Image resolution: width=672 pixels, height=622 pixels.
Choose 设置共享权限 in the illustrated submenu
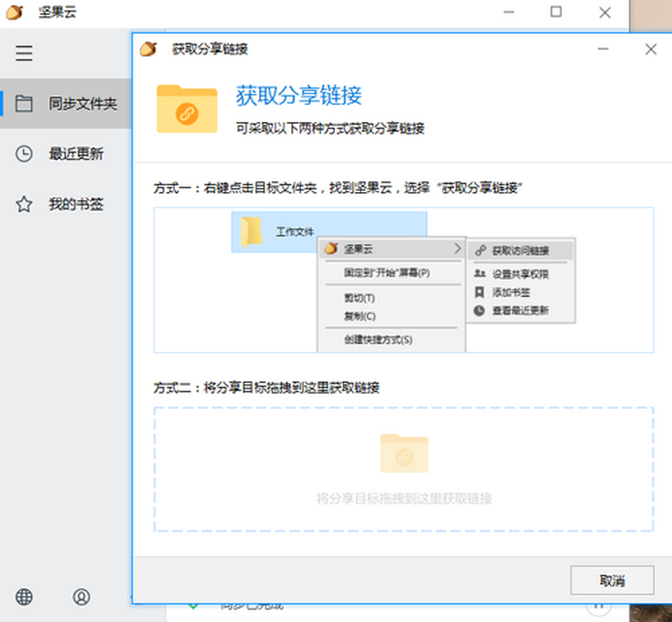(520, 274)
